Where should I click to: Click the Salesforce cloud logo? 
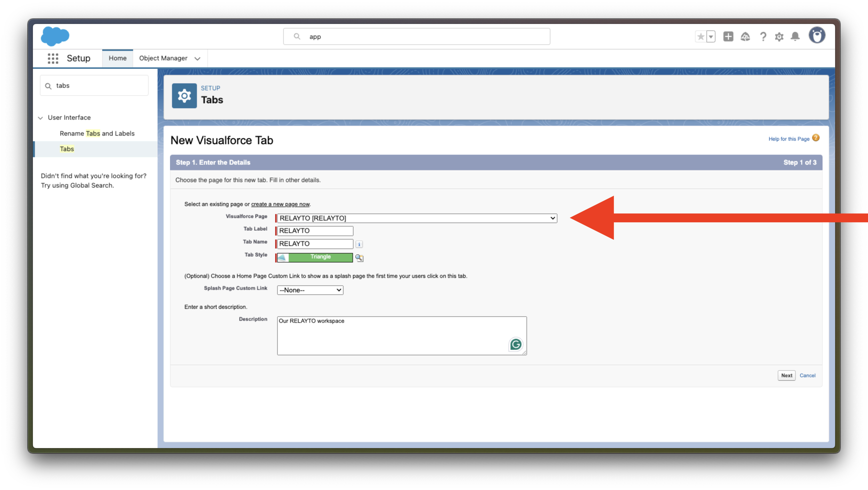click(55, 36)
